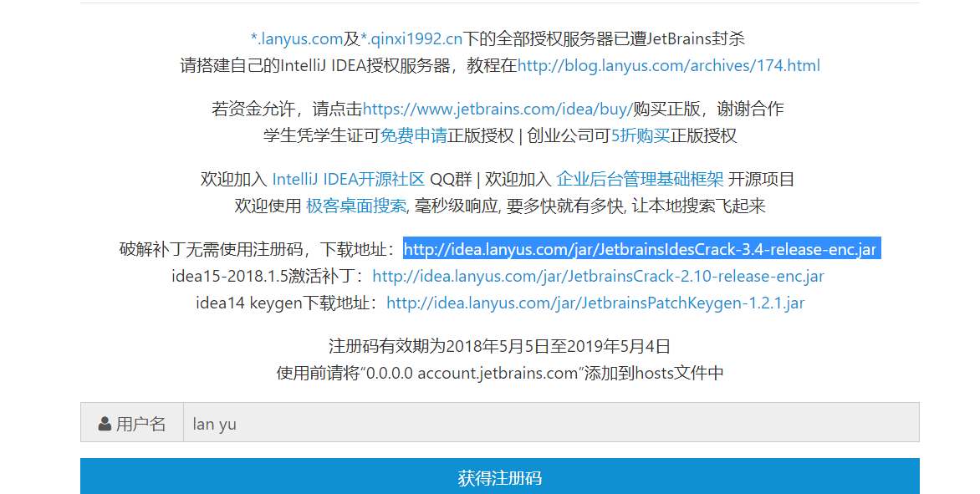Click the 5折购买 startup discount link
The height and width of the screenshot is (494, 980).
coord(640,135)
